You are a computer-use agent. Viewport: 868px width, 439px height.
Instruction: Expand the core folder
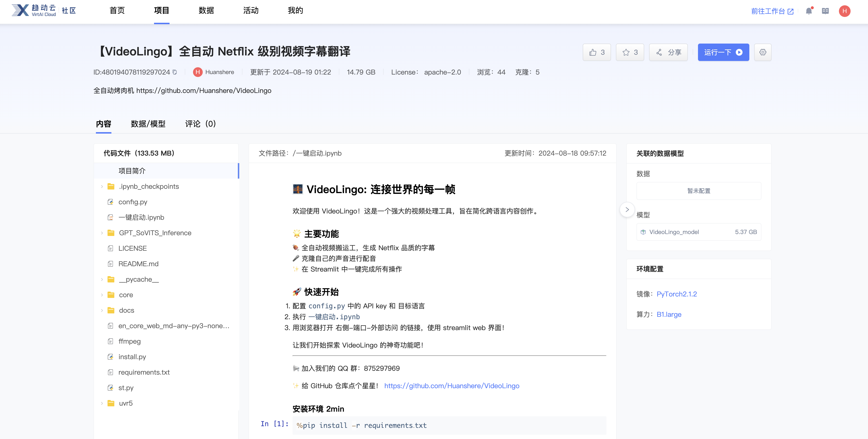102,295
